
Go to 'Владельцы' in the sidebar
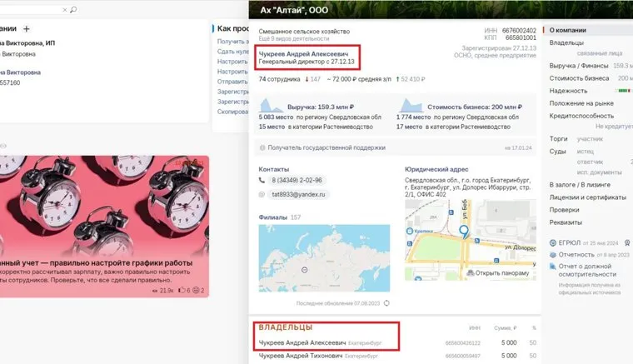coord(567,42)
